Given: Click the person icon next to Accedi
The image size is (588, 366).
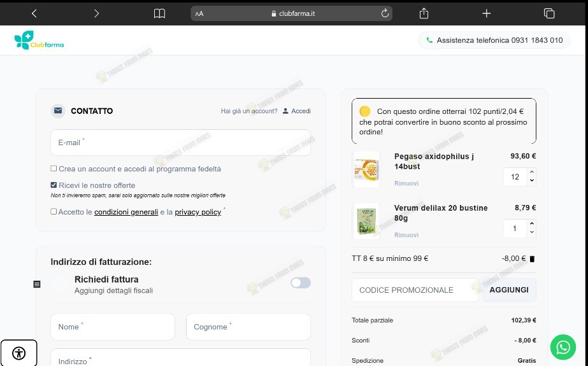Looking at the screenshot, I should [x=285, y=111].
